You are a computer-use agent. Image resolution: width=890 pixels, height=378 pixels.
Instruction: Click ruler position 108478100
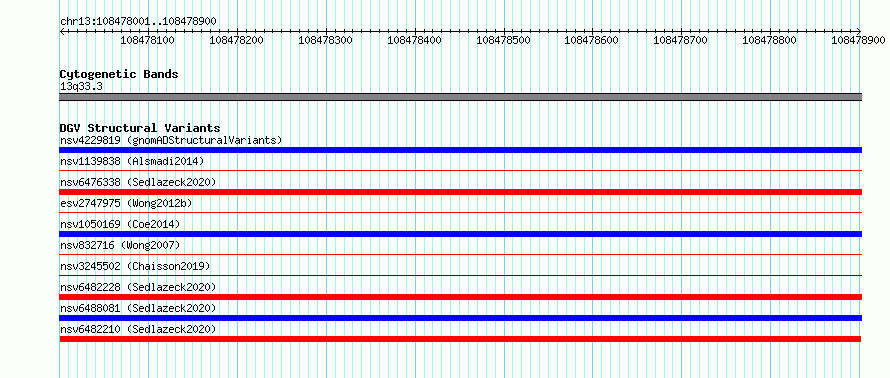click(x=148, y=40)
